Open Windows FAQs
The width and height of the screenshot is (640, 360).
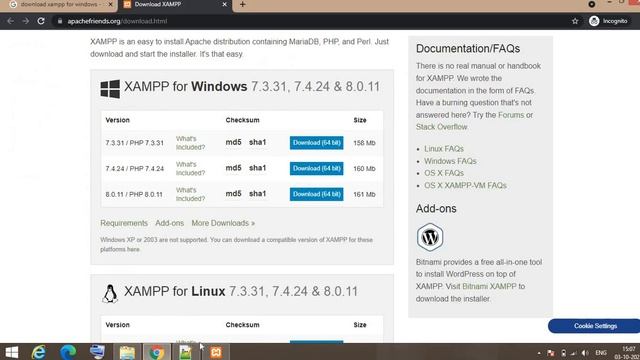click(450, 161)
